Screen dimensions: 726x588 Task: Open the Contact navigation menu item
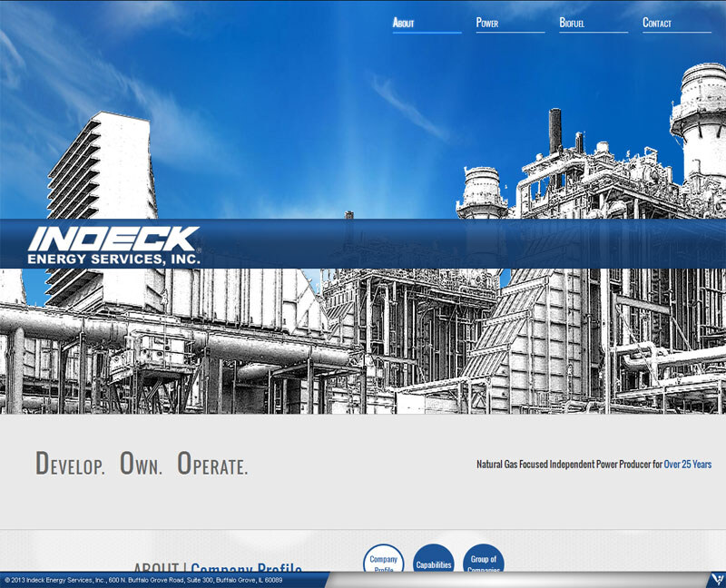[x=676, y=24]
